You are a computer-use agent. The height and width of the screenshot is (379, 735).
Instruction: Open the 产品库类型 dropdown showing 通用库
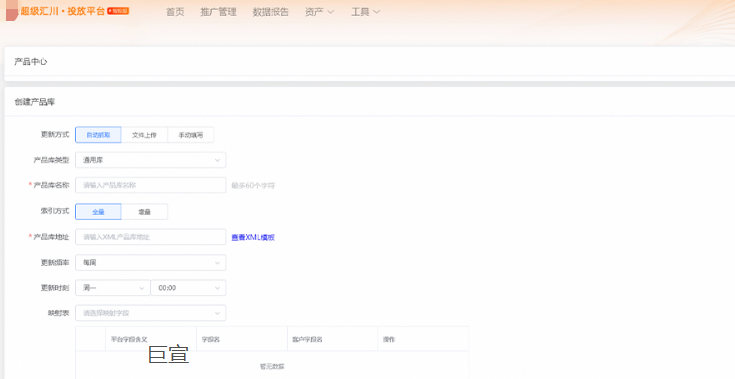point(150,160)
